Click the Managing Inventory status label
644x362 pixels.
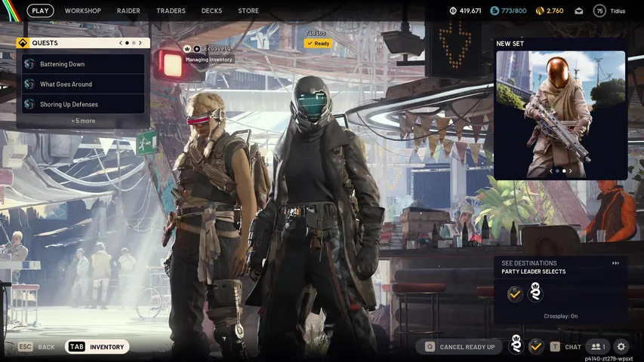point(208,60)
